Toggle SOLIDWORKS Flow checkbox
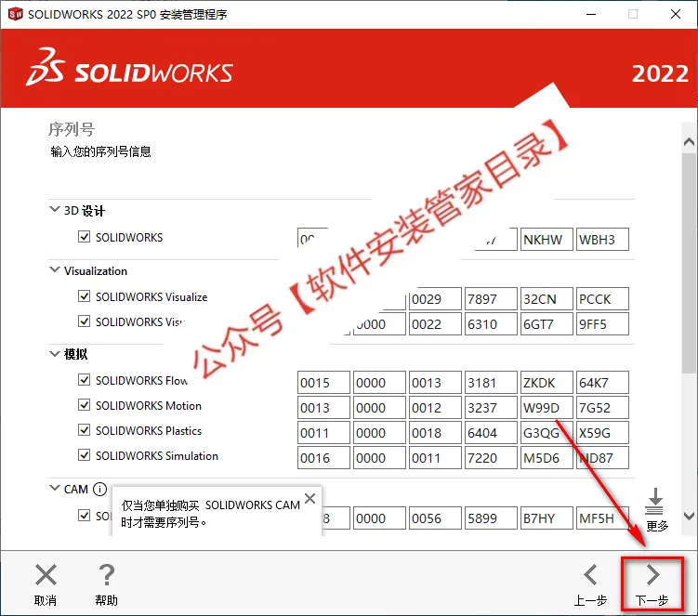 (x=85, y=380)
